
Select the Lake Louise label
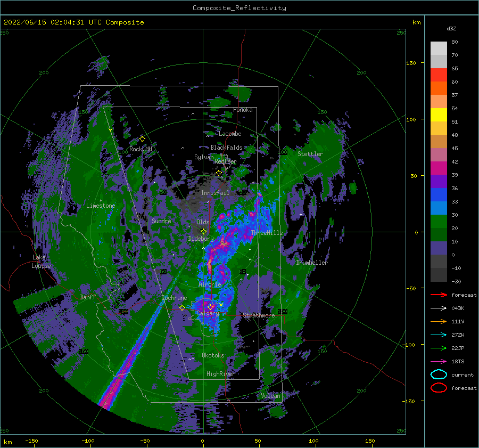coord(41,262)
